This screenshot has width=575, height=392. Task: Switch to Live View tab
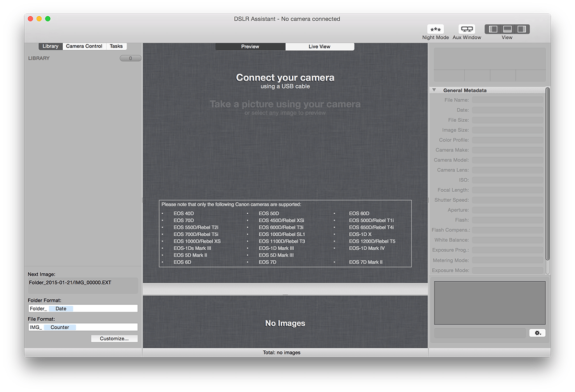click(320, 46)
